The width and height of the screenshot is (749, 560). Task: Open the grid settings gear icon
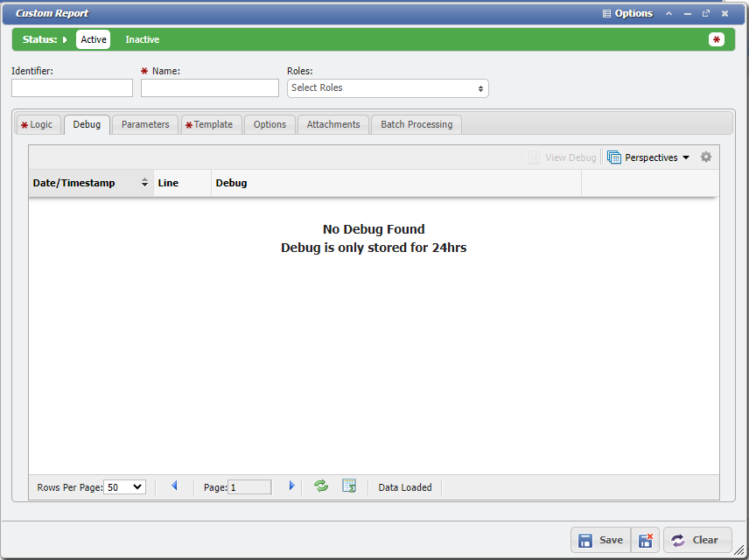click(x=706, y=157)
